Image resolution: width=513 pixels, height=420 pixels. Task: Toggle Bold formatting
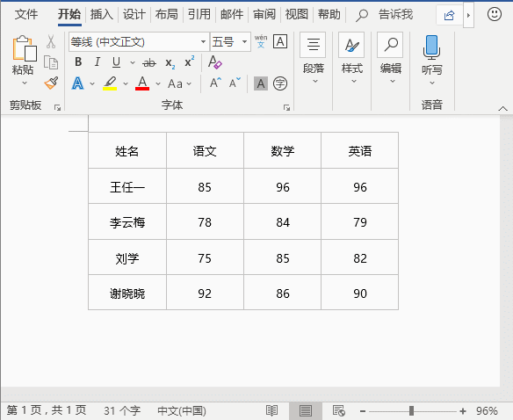[x=78, y=62]
